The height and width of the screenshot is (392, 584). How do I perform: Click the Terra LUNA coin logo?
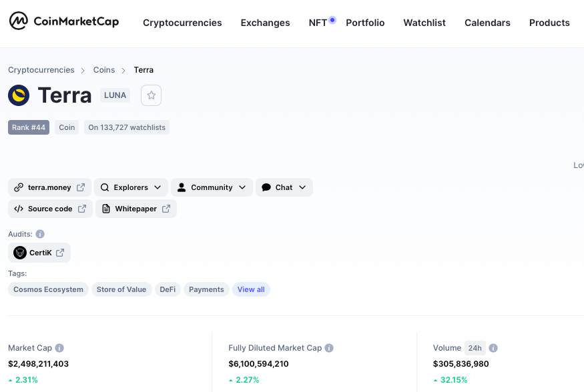(x=19, y=95)
